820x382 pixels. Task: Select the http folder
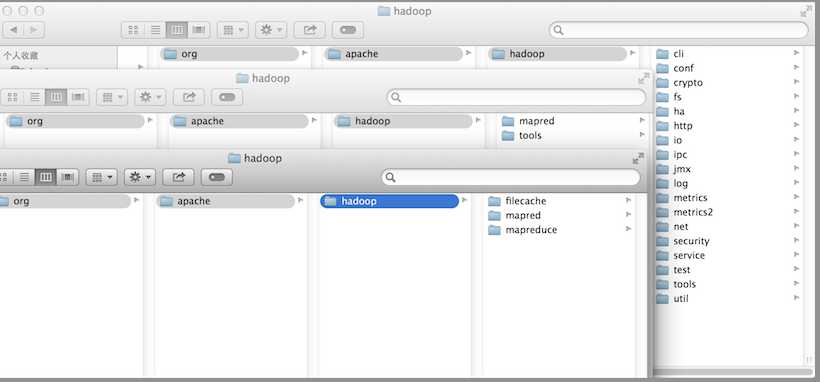point(728,126)
